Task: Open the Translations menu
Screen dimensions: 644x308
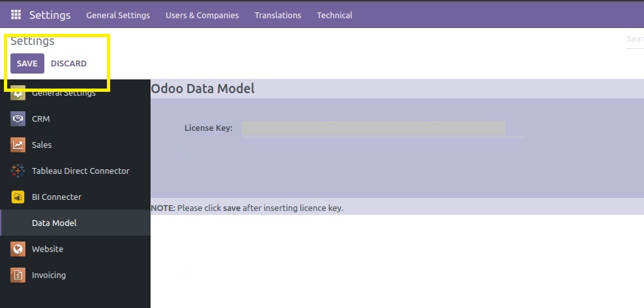Action: point(278,15)
